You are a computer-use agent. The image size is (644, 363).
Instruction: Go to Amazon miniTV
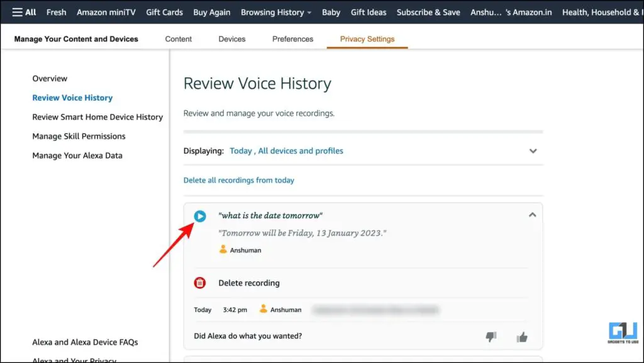click(106, 13)
